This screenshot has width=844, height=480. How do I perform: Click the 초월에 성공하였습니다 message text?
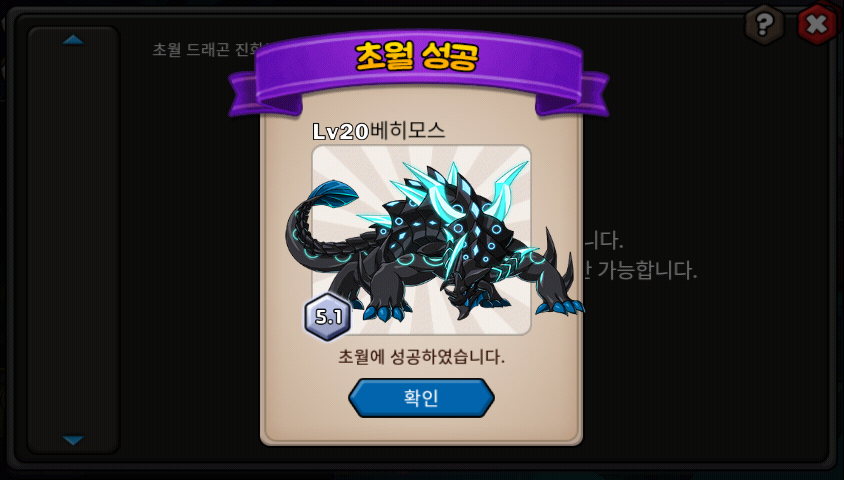(x=421, y=357)
